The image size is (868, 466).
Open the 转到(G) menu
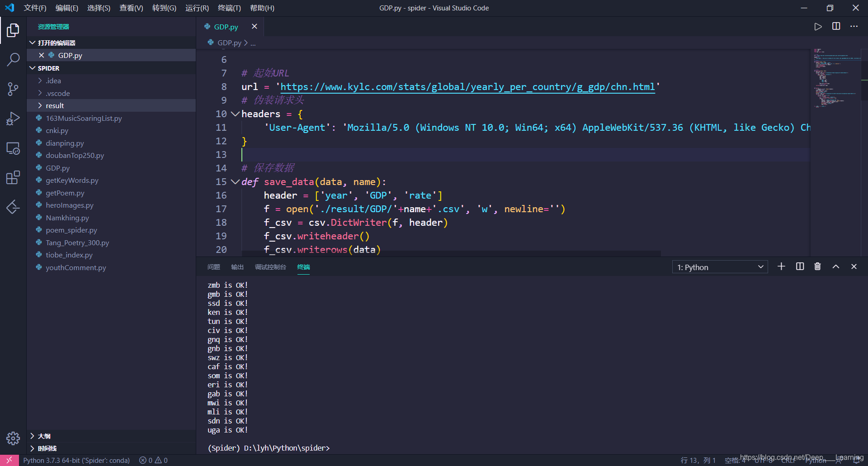click(x=164, y=8)
